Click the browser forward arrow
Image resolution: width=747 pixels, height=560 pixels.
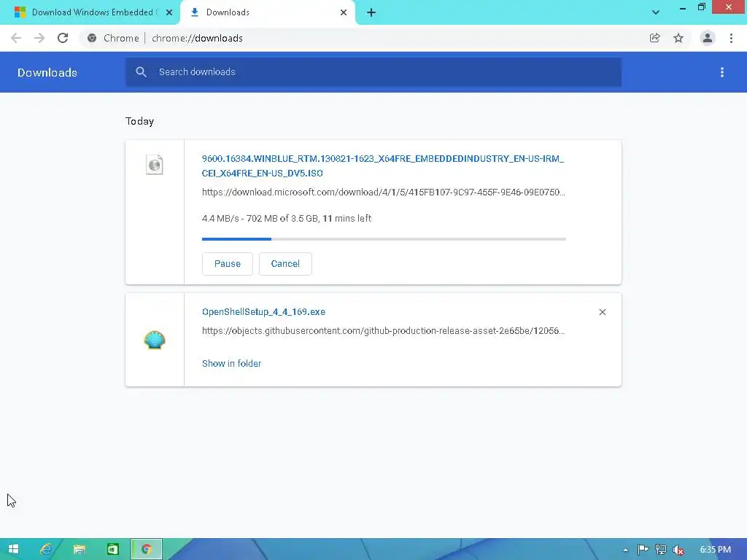pyautogui.click(x=39, y=38)
